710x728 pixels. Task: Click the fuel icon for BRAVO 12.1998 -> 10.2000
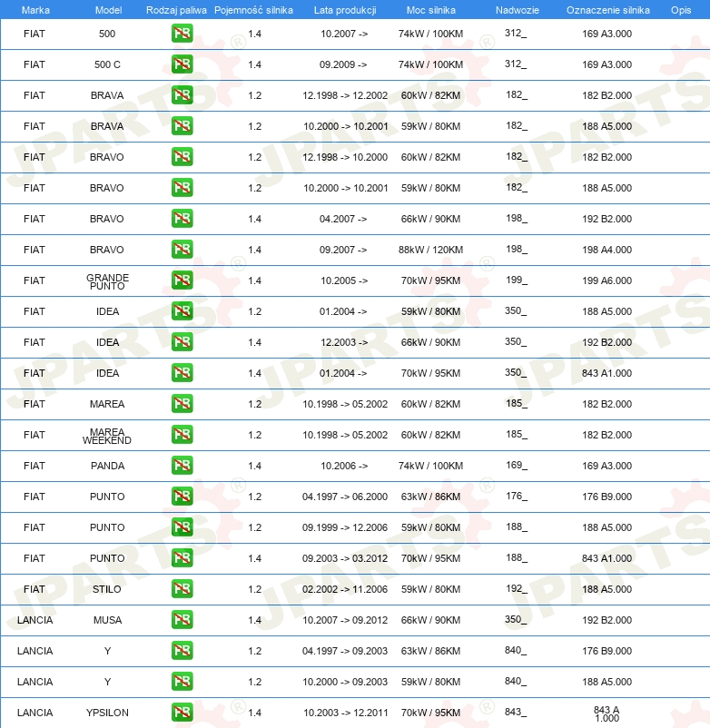click(x=182, y=157)
